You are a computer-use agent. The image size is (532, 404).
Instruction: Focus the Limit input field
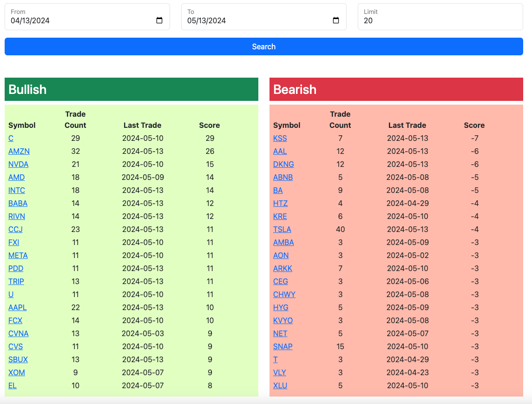tap(440, 17)
